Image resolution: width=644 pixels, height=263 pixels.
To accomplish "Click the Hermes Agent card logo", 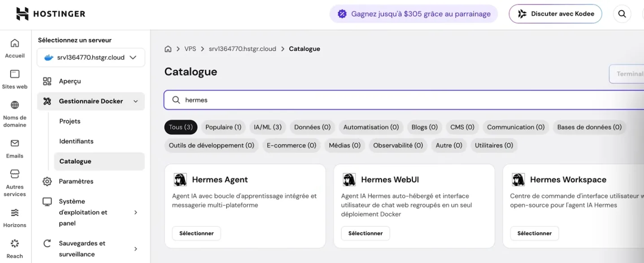I will click(x=180, y=180).
